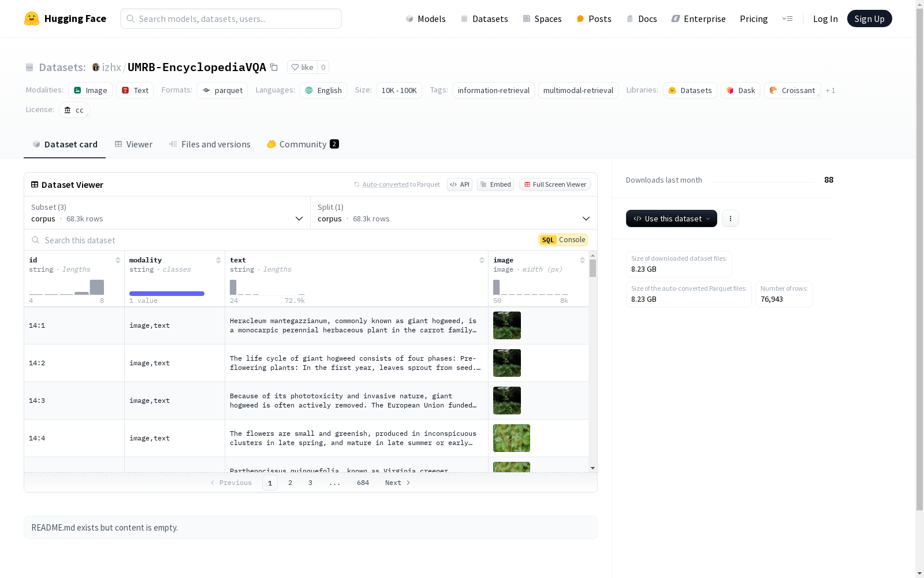
Task: Open the three-dot options menu
Action: [x=731, y=218]
